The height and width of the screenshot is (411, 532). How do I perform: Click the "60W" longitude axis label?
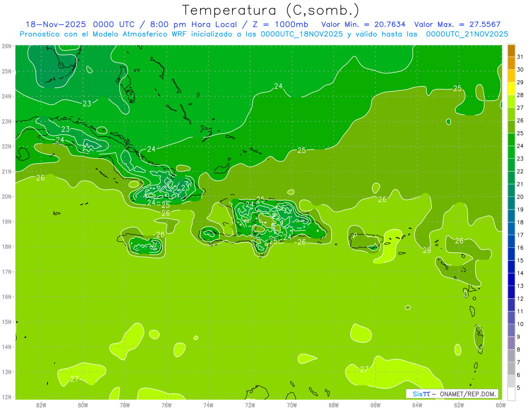[x=501, y=405]
